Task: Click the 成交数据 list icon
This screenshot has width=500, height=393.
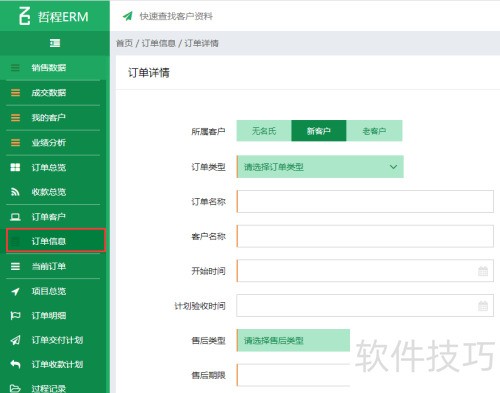Action: (x=15, y=93)
